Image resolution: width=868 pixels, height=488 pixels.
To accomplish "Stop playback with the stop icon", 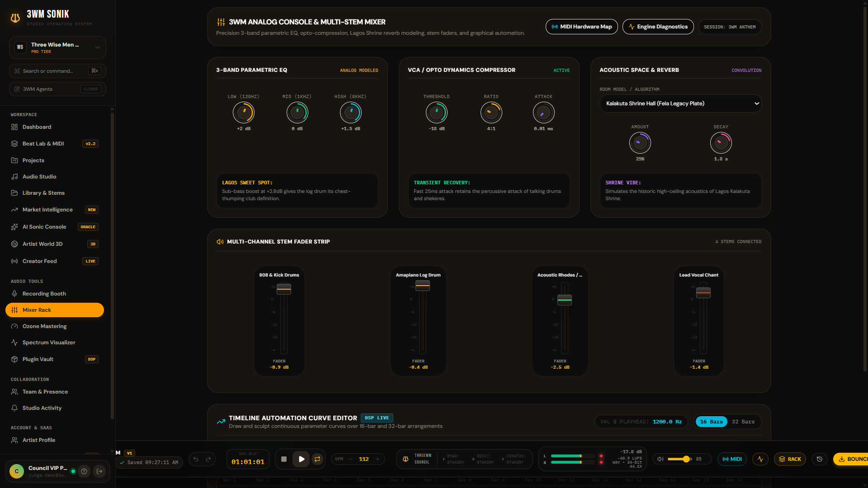I will tap(284, 459).
